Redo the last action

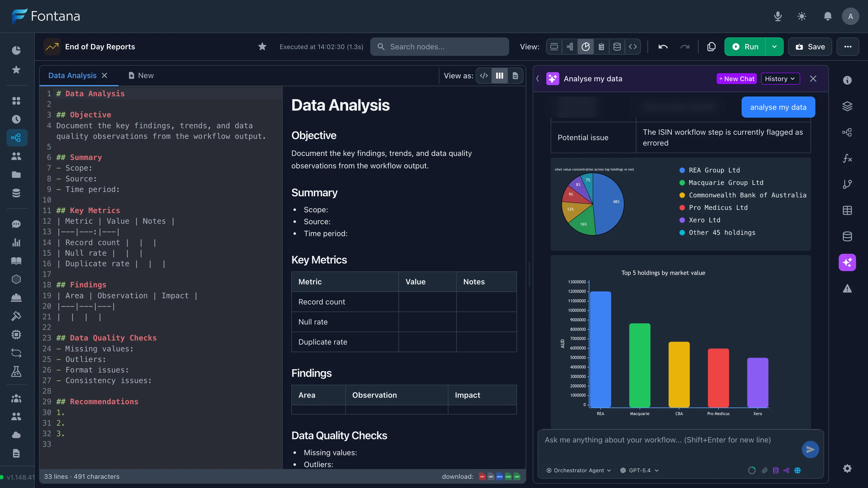[x=685, y=46]
